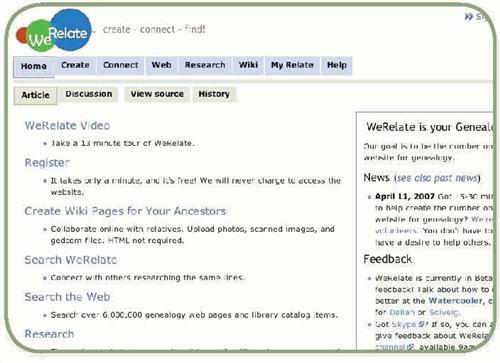
Task: Click the Register heading link
Action: coord(47,163)
